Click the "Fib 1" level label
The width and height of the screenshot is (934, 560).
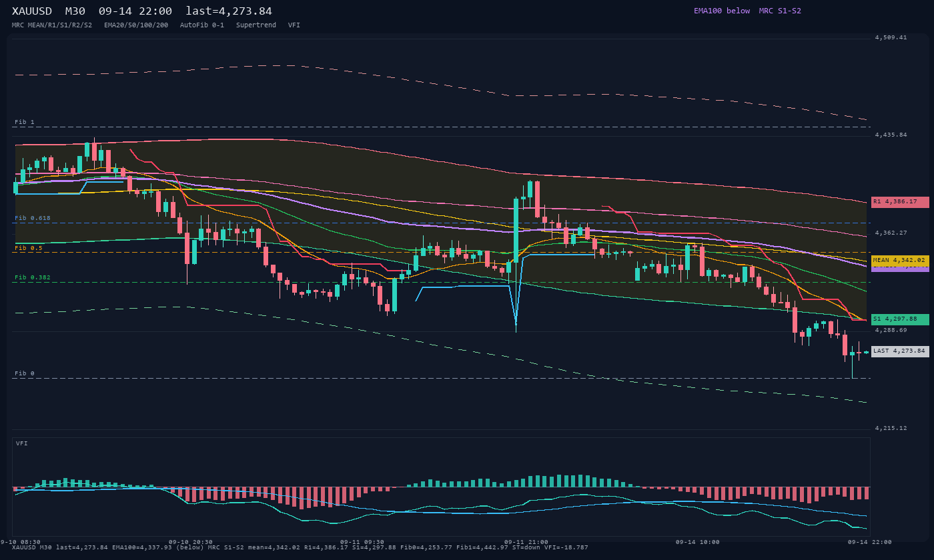coord(25,123)
